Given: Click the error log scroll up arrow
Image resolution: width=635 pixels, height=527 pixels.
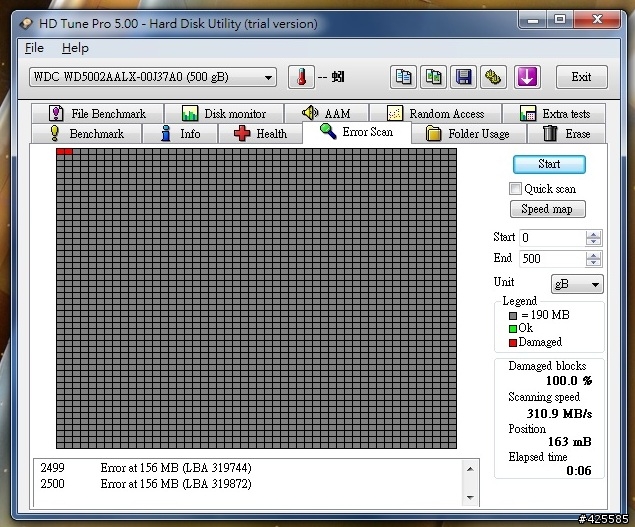Looking at the screenshot, I should (x=470, y=469).
